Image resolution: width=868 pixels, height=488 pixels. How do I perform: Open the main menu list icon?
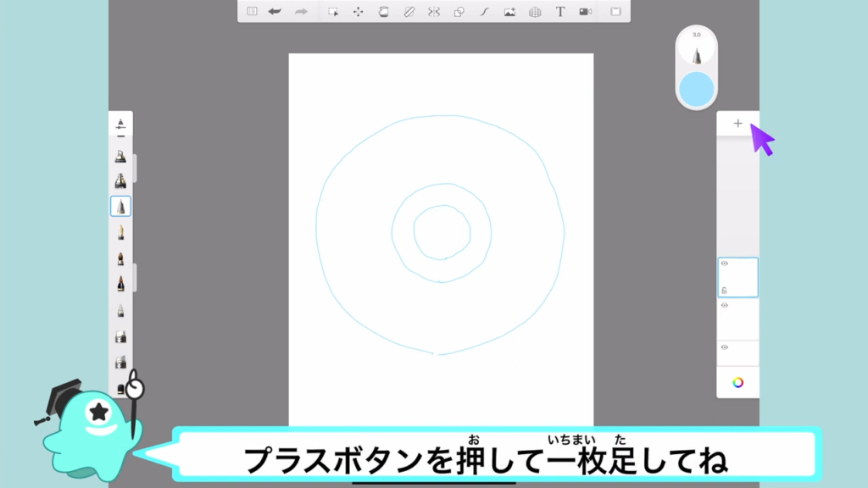coord(252,11)
